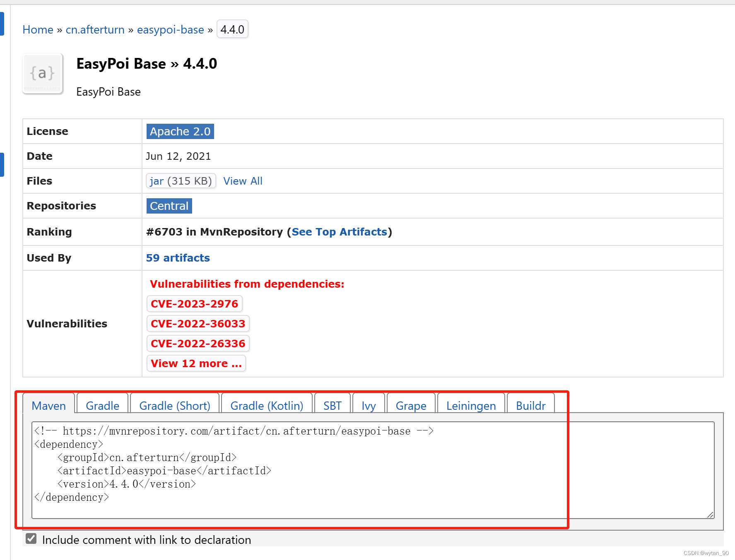Click the 'Repositories' row label
This screenshot has height=560, width=735.
pyautogui.click(x=61, y=206)
